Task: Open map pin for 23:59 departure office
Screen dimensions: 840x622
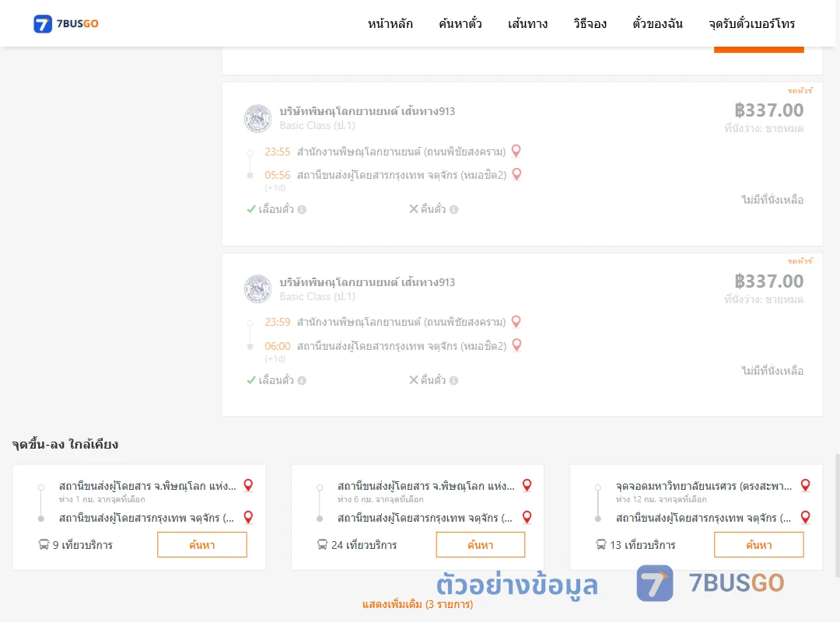Action: click(516, 321)
